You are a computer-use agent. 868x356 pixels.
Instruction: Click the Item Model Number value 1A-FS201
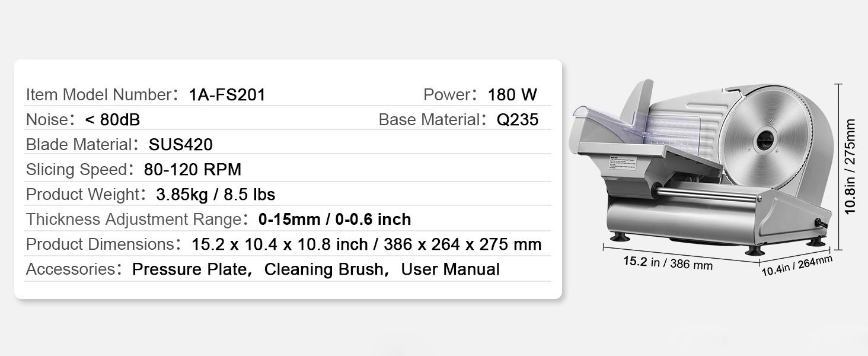227,95
